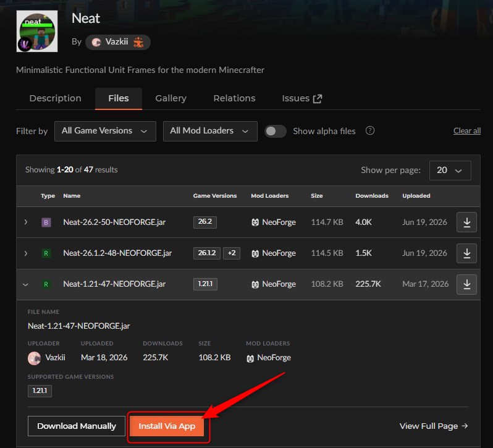This screenshot has width=493, height=448.
Task: Click the 114.7 KB size value
Action: coord(327,222)
